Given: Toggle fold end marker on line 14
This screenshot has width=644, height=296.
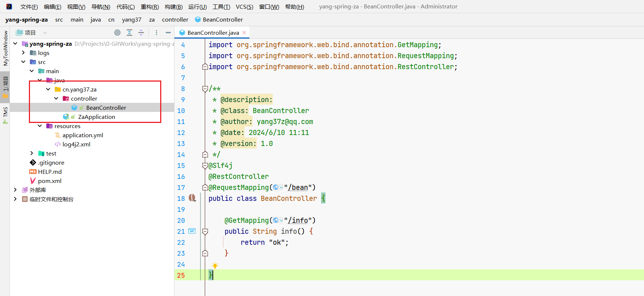Looking at the screenshot, I should pos(205,154).
